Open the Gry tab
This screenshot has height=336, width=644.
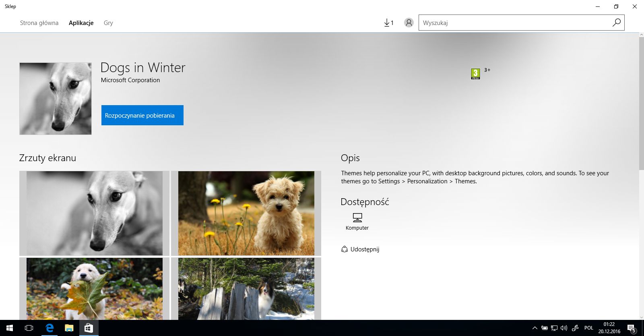108,23
